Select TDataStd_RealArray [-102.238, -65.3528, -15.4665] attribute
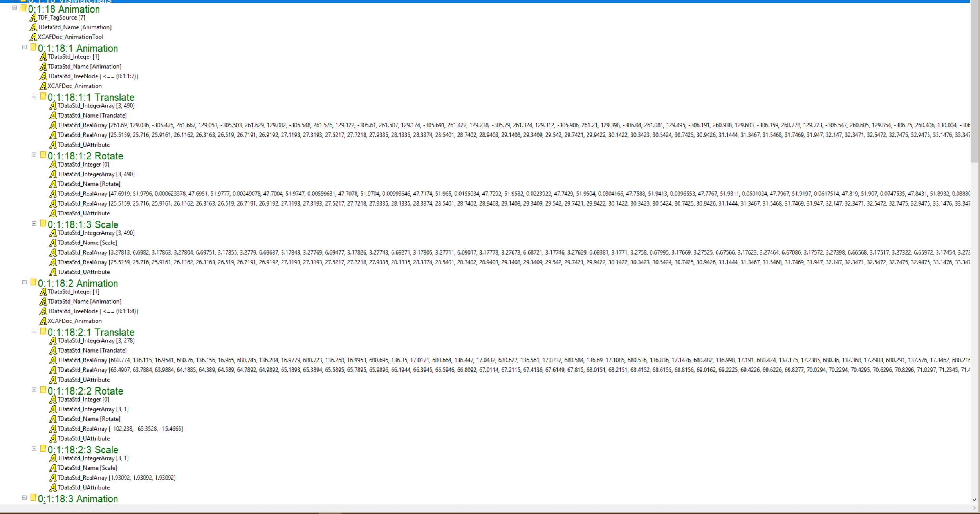This screenshot has width=980, height=514. (x=120, y=429)
